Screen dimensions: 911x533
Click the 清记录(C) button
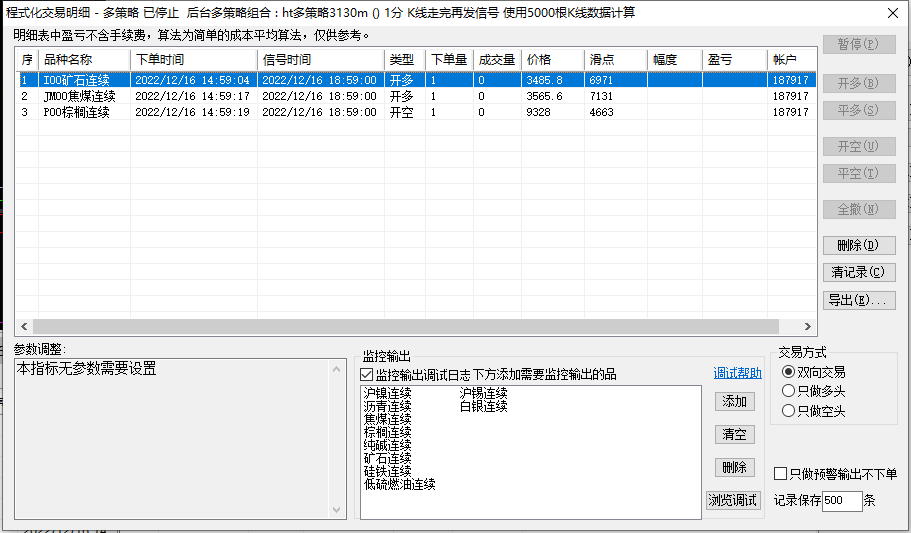[x=859, y=272]
